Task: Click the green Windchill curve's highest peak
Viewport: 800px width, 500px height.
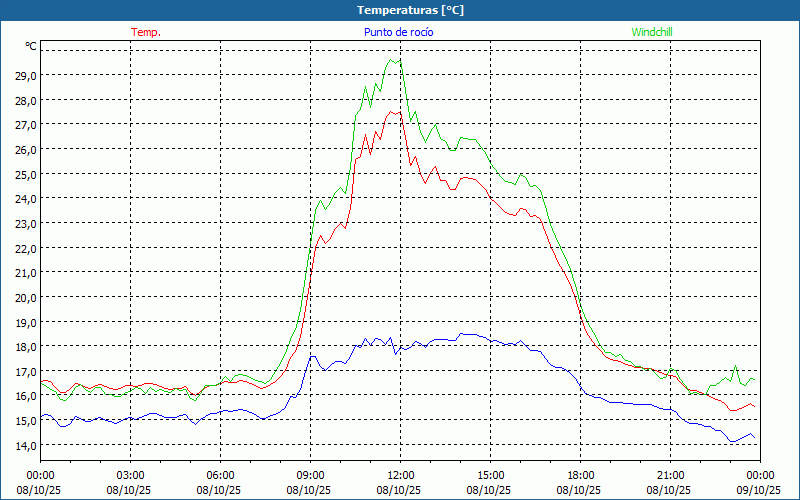Action: click(x=391, y=59)
